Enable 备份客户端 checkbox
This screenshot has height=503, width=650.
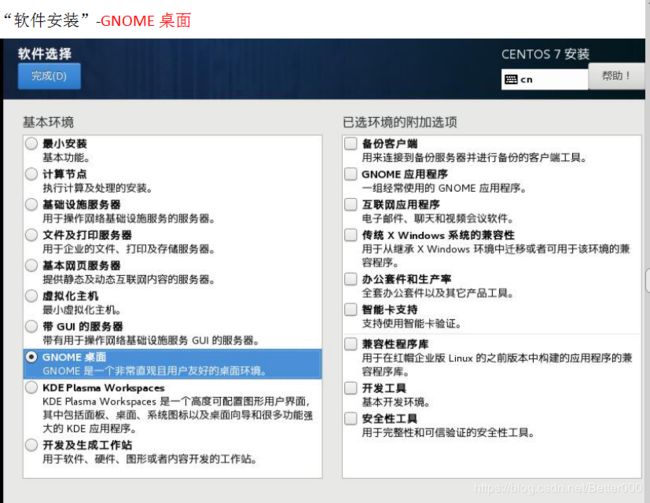(x=351, y=144)
